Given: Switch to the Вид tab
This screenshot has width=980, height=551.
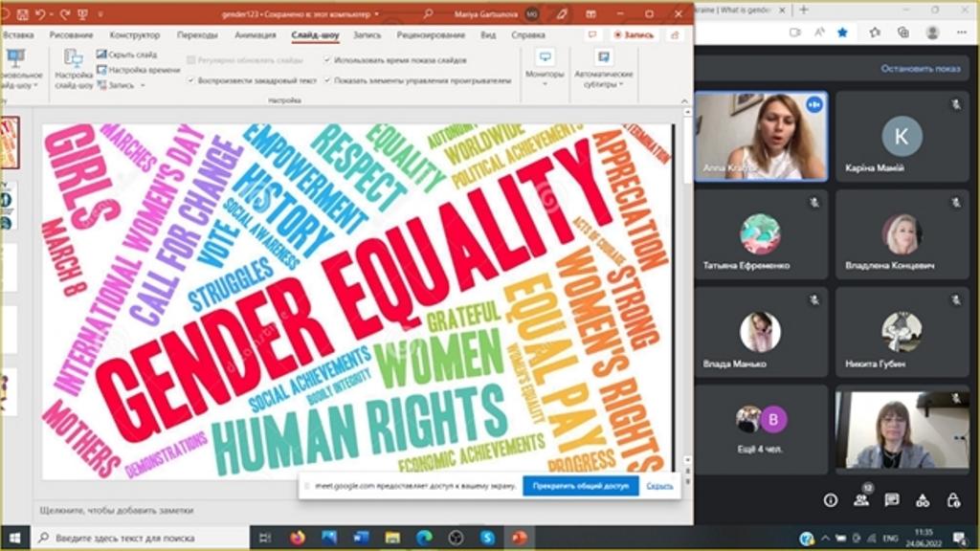Looking at the screenshot, I should [x=488, y=35].
